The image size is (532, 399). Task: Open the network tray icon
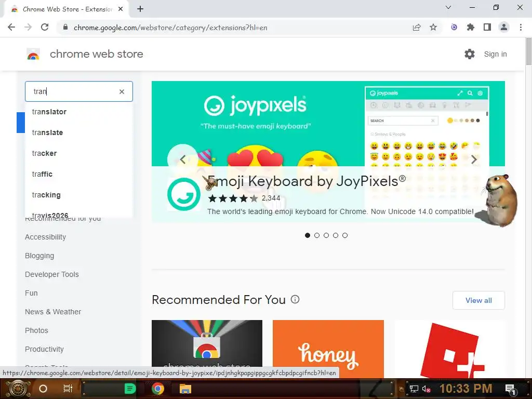tap(414, 389)
